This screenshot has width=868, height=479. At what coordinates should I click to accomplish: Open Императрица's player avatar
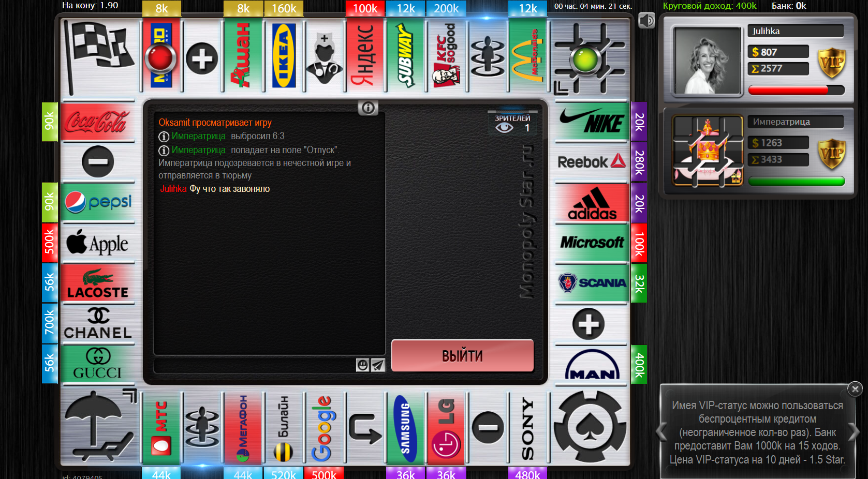(707, 151)
